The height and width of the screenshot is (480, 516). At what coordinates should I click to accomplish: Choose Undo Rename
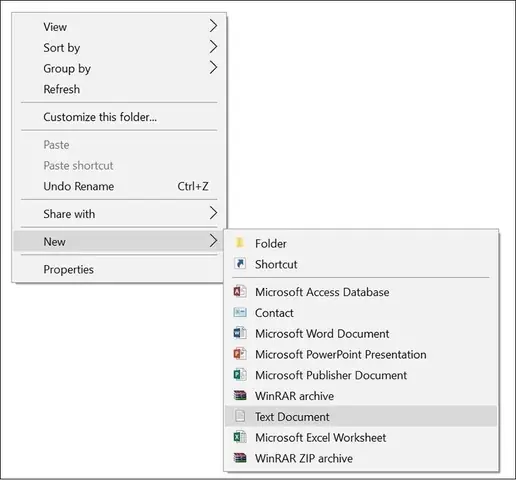click(x=119, y=186)
